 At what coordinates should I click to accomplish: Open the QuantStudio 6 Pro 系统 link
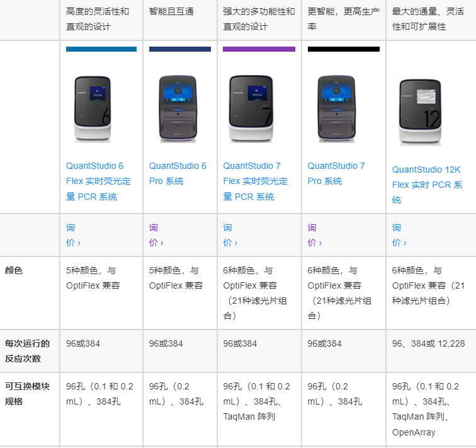pyautogui.click(x=178, y=173)
